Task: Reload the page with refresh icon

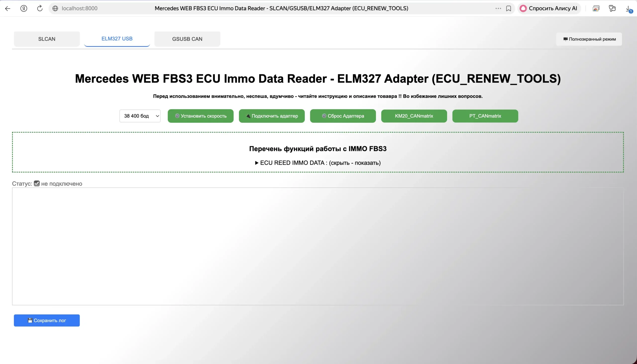Action: point(40,8)
